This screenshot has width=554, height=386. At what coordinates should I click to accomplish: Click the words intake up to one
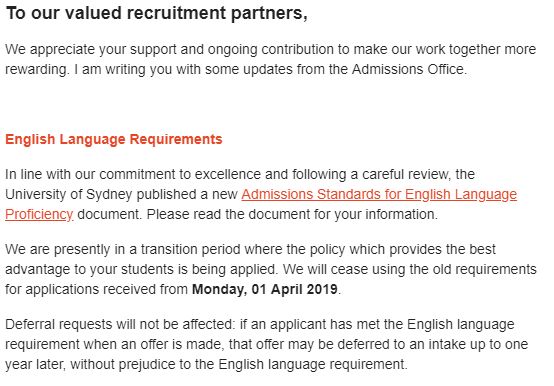478,344
